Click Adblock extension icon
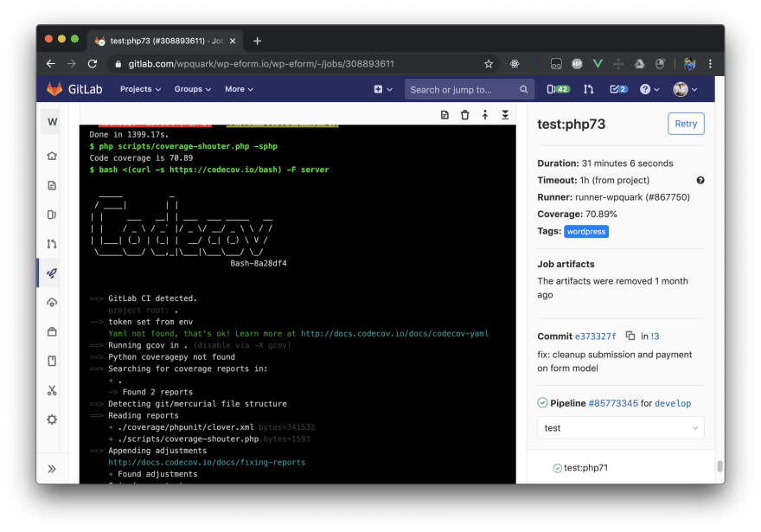The image size is (761, 532). (577, 64)
